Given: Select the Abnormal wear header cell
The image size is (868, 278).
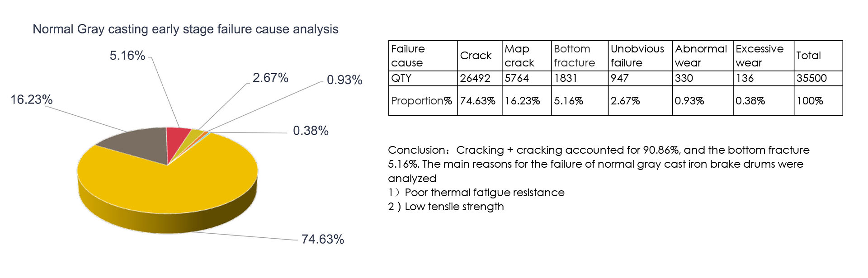Looking at the screenshot, I should (x=702, y=56).
